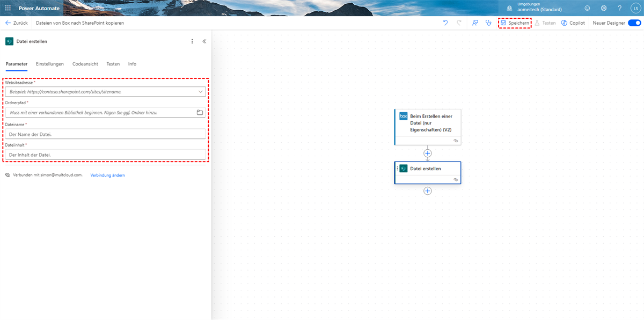Open the LS account avatar
This screenshot has width=644, height=320.
(x=635, y=8)
